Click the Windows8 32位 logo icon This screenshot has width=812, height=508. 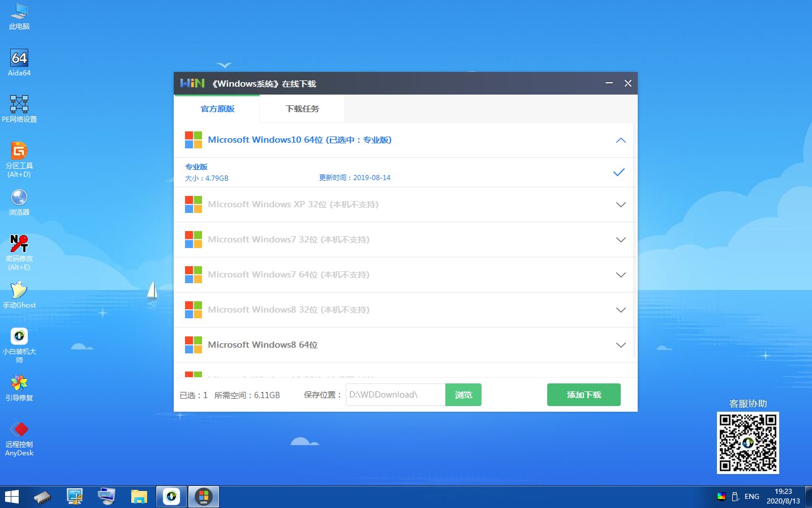pos(194,310)
